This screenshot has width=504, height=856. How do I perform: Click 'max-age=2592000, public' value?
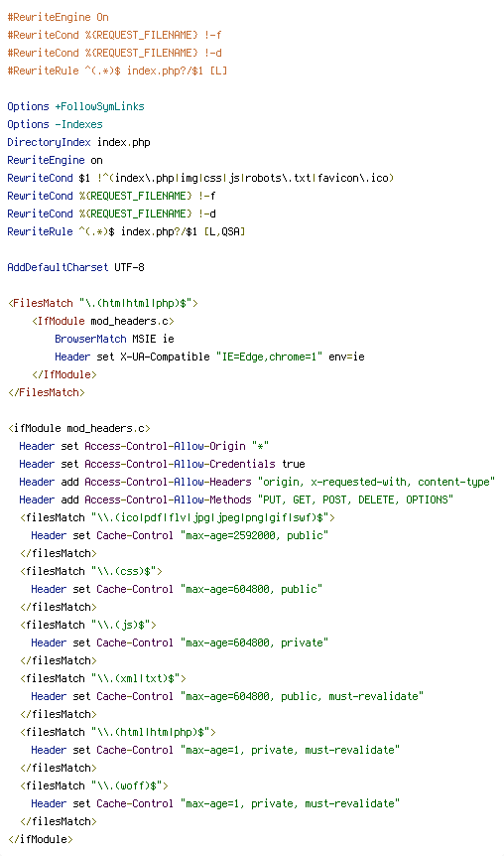(254, 536)
